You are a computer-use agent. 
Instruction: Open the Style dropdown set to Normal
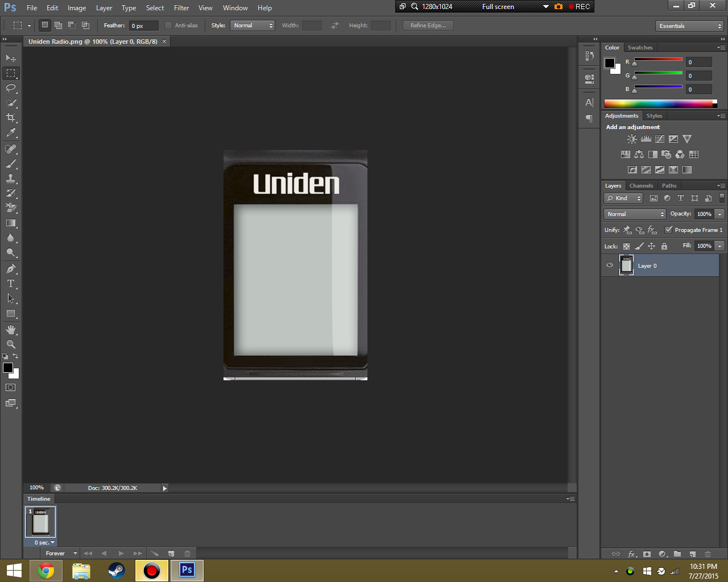click(253, 26)
